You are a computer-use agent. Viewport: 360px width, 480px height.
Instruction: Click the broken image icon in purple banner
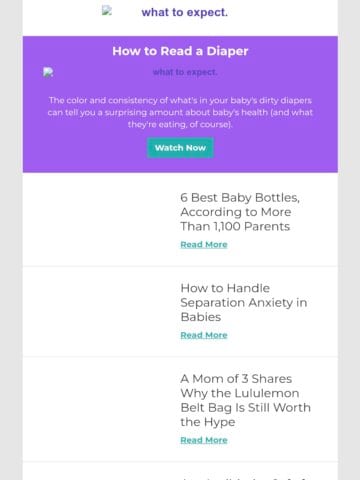tap(48, 72)
